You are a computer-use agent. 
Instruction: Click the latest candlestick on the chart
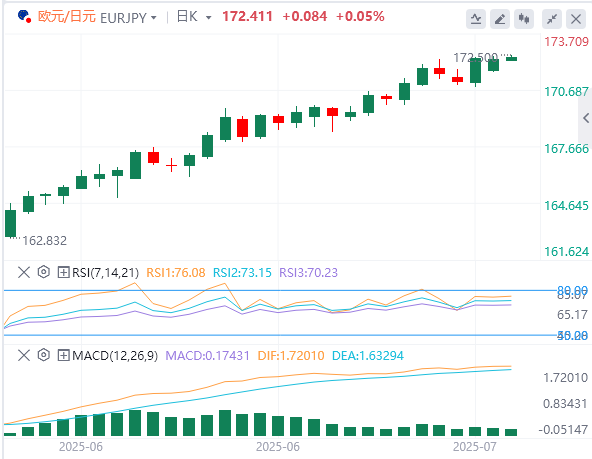pyautogui.click(x=512, y=59)
